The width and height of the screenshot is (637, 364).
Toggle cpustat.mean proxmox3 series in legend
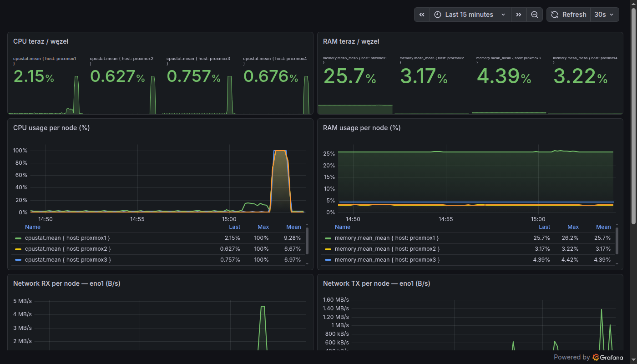(68, 260)
